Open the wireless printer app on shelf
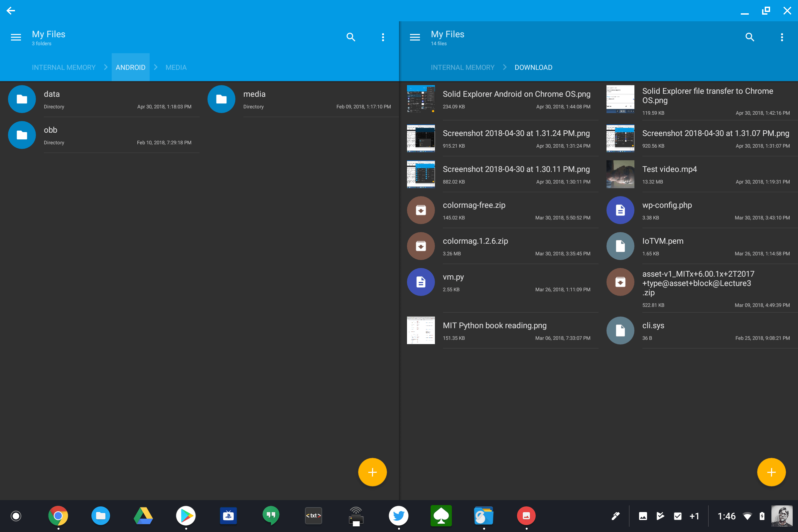 [x=356, y=516]
